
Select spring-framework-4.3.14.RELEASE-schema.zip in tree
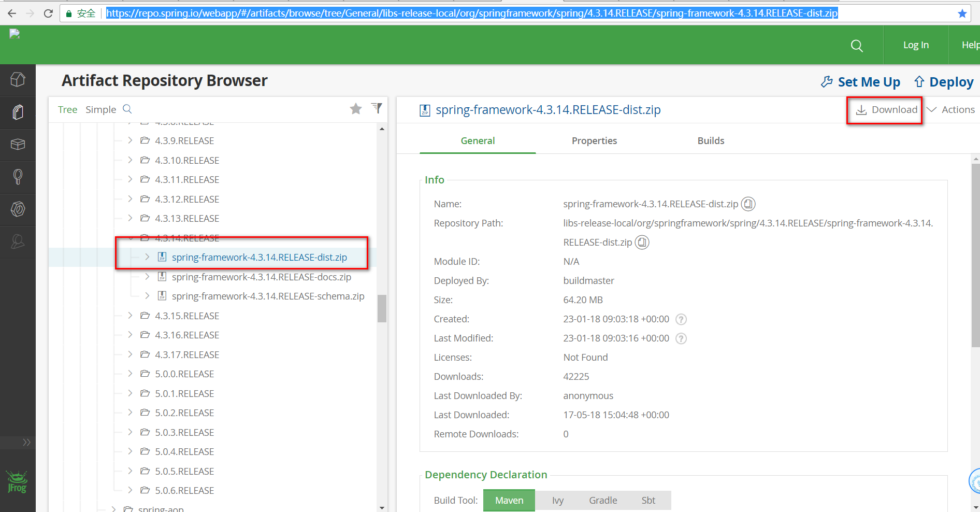pyautogui.click(x=268, y=296)
